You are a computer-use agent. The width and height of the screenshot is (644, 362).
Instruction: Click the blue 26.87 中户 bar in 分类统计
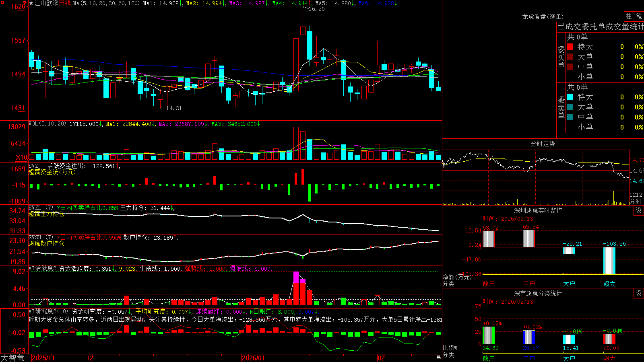pyautogui.click(x=529, y=337)
